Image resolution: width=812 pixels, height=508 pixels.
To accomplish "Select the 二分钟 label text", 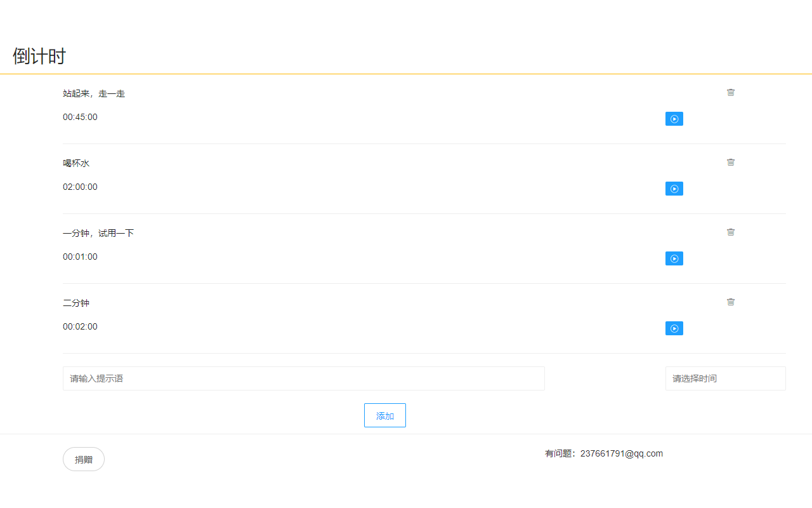I will tap(76, 304).
